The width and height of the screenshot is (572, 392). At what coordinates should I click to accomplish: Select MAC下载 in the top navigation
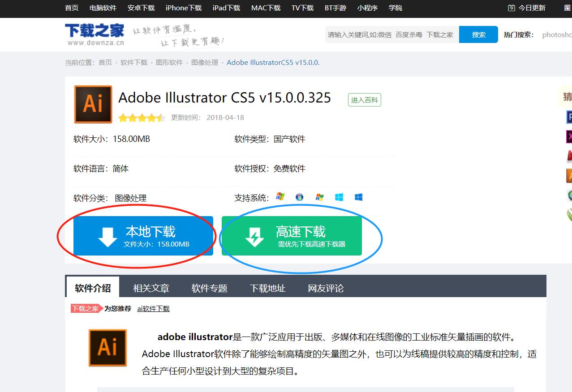pyautogui.click(x=265, y=8)
